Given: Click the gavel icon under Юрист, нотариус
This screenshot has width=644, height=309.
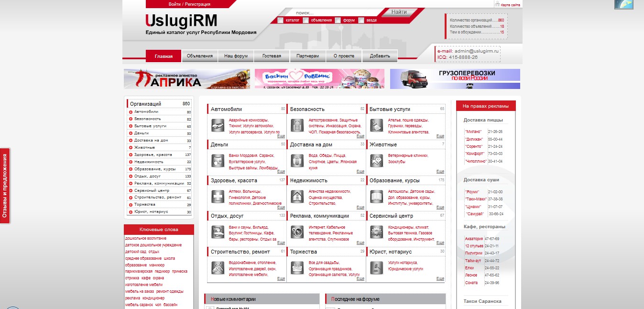Looking at the screenshot, I should click(376, 268).
